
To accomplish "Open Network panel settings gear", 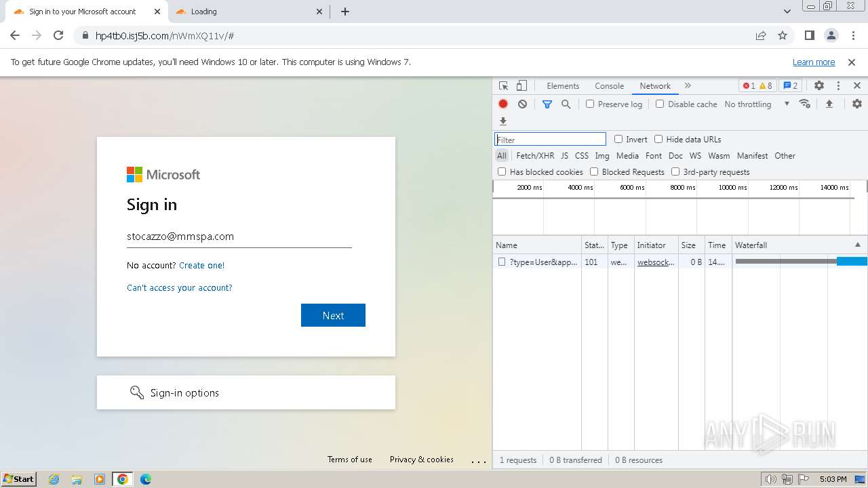I will [857, 104].
